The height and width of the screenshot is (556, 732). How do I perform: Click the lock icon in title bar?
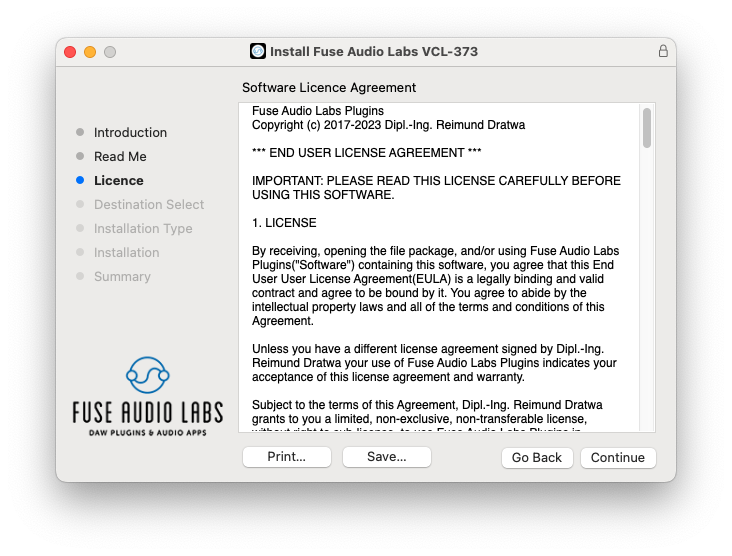click(x=663, y=51)
